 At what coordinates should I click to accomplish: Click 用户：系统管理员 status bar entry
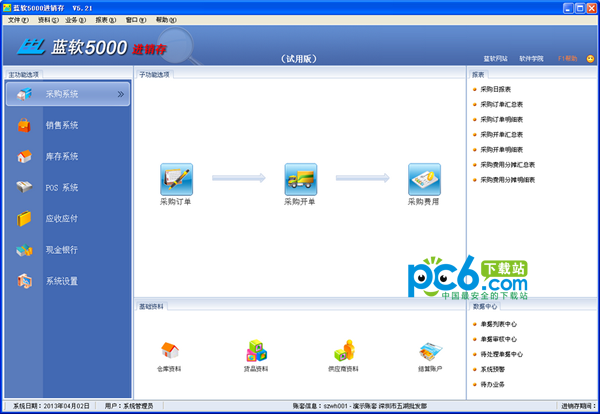pos(129,406)
